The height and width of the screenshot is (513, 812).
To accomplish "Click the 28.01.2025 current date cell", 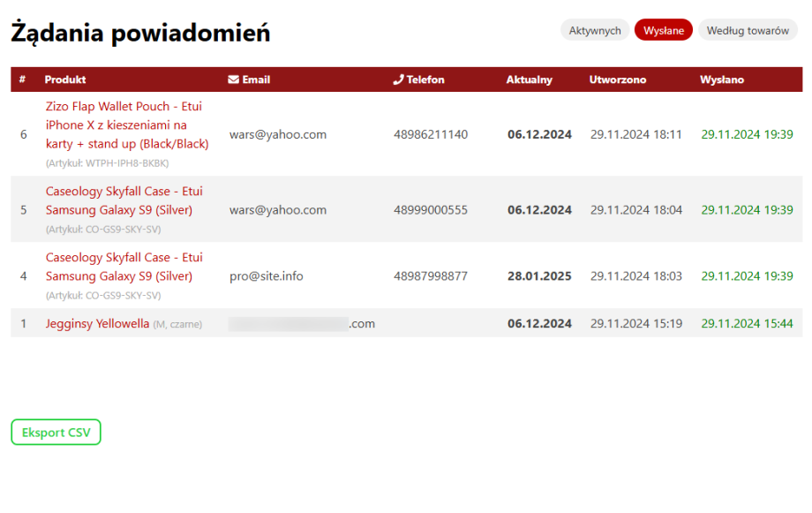I will pyautogui.click(x=539, y=276).
